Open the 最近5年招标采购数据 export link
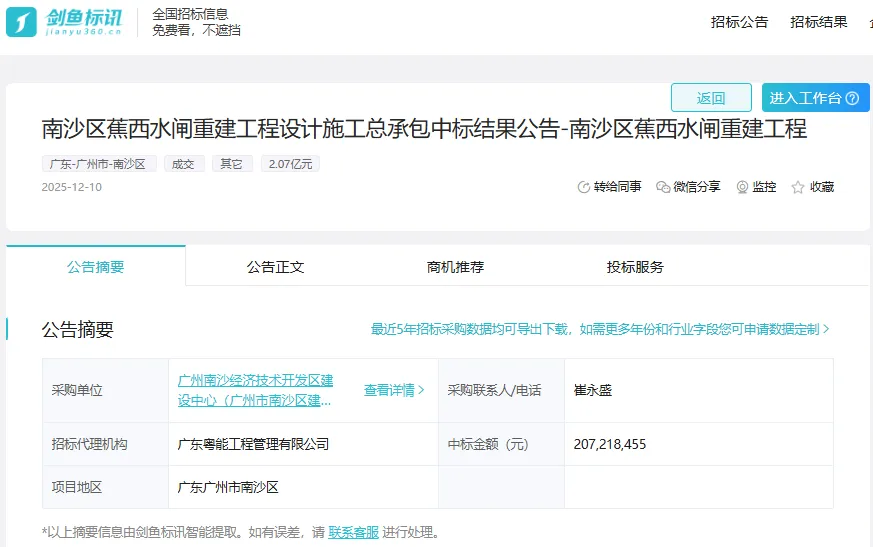 pos(600,329)
